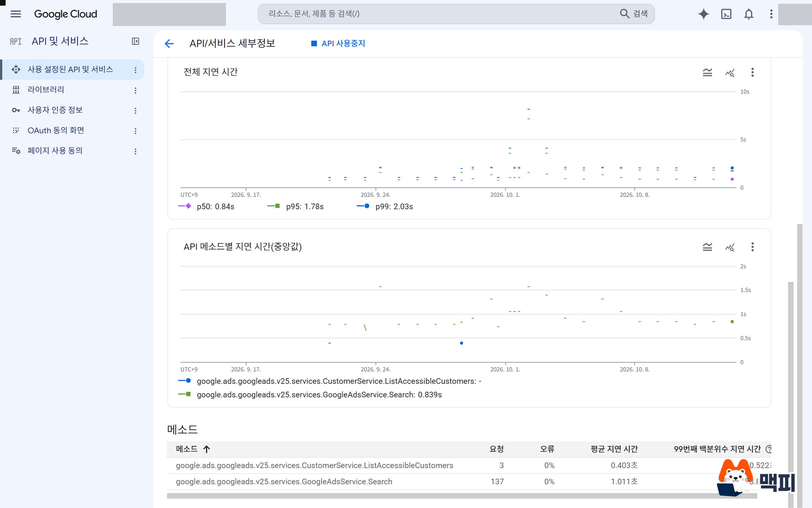Toggle legend for 전체 지연 시간 chart
The width and height of the screenshot is (812, 508).
707,72
